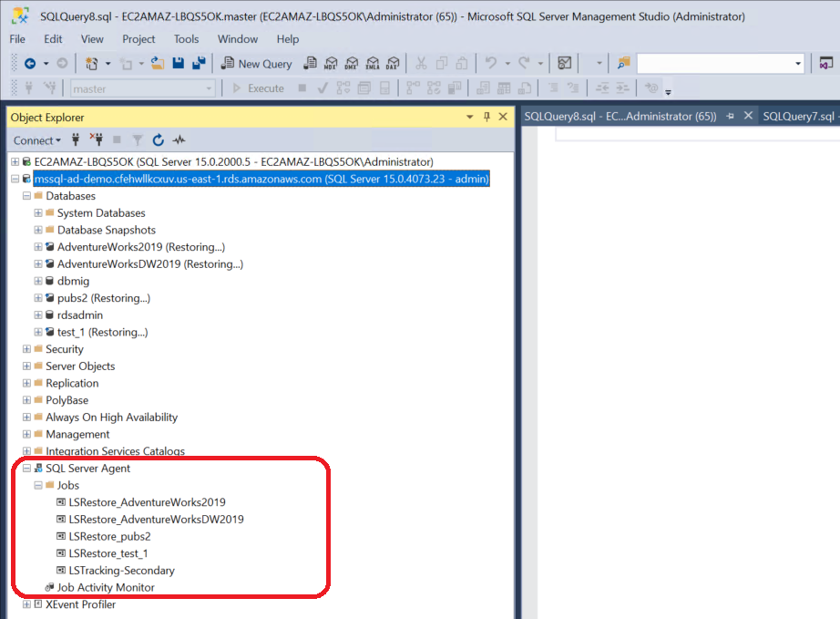840x619 pixels.
Task: Expand the AdventureWorks2019 database node
Action: (x=38, y=247)
